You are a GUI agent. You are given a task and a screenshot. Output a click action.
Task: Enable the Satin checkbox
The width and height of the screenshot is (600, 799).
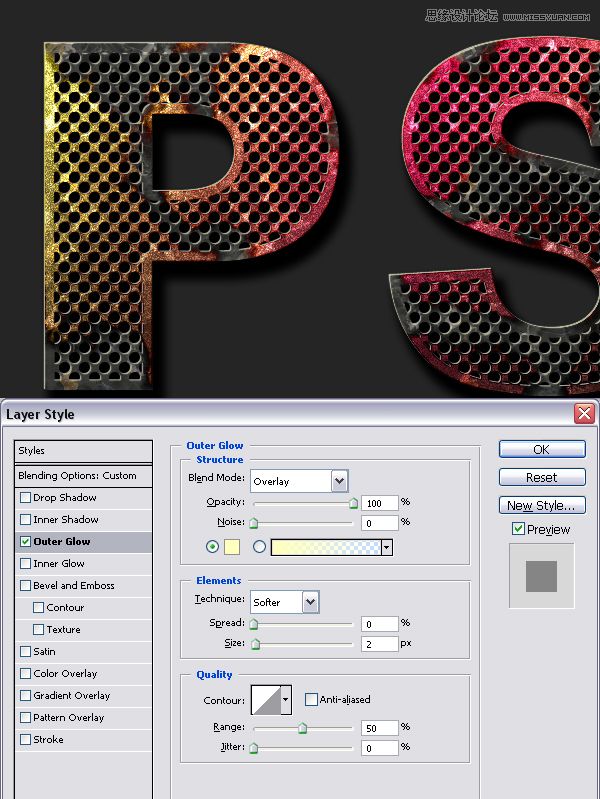point(25,651)
